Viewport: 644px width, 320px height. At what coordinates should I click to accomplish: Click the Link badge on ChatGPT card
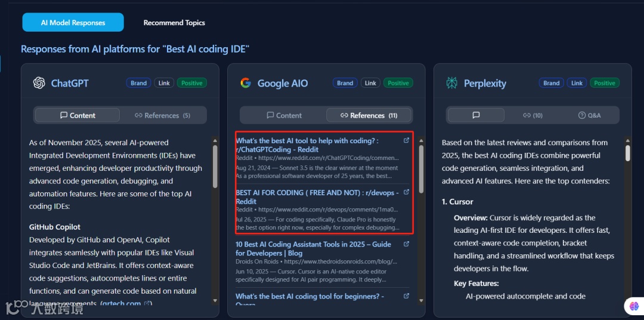pyautogui.click(x=164, y=83)
